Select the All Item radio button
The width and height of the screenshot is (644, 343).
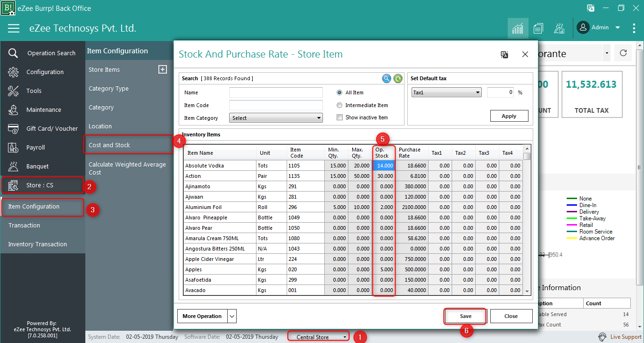(x=339, y=92)
